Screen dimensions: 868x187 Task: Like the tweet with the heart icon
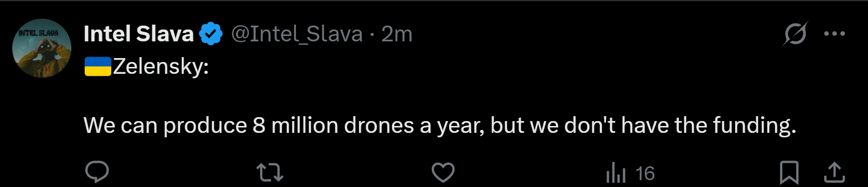tap(443, 172)
